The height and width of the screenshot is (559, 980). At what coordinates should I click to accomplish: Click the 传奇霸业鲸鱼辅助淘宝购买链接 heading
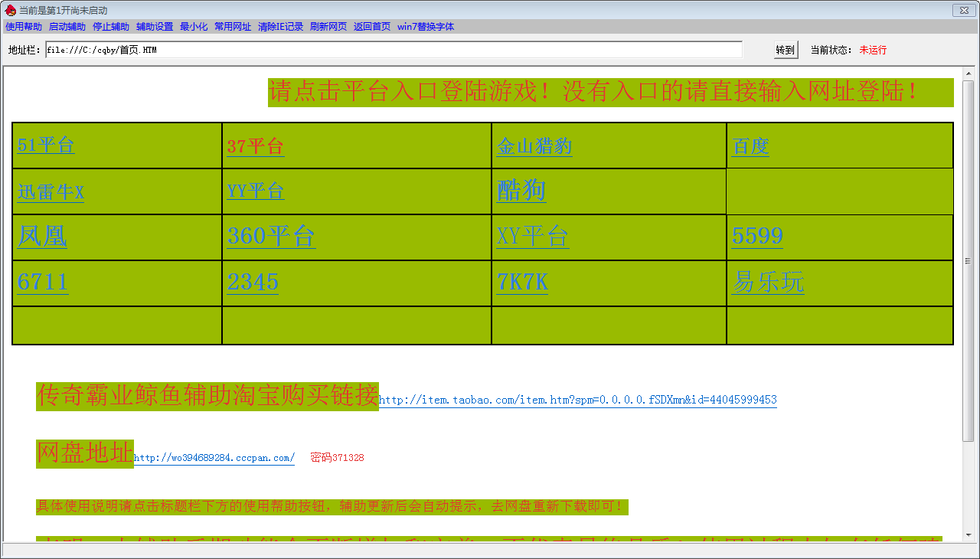click(x=207, y=396)
